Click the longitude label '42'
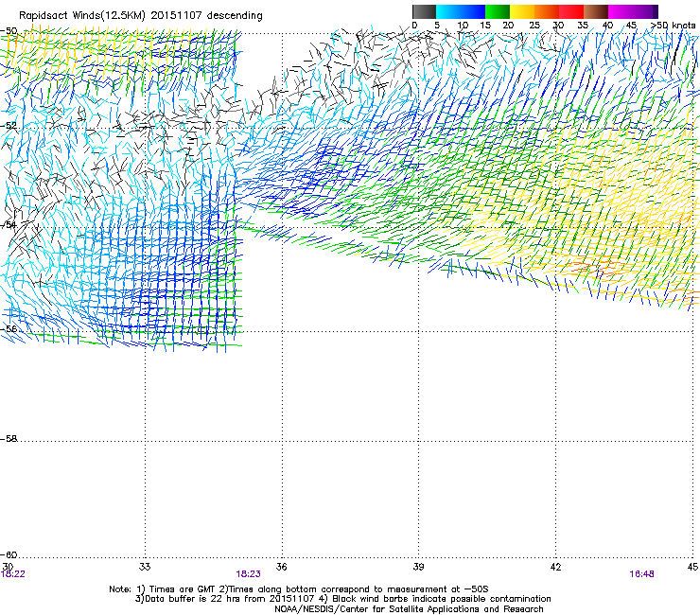 tap(555, 567)
